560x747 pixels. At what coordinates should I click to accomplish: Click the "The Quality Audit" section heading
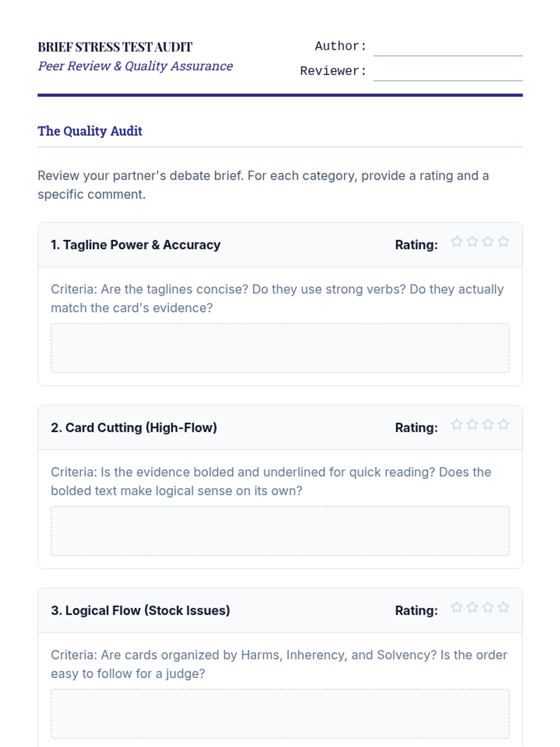tap(90, 131)
